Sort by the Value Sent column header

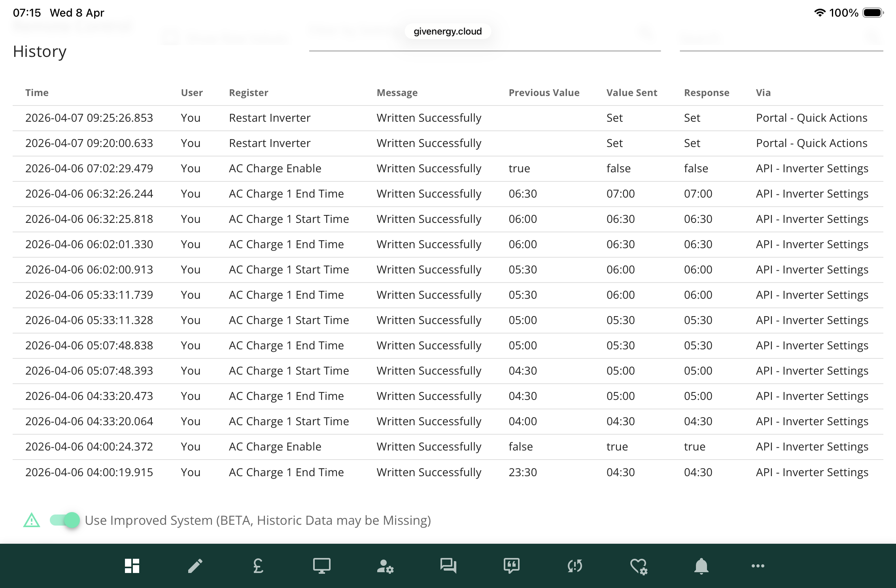(631, 92)
